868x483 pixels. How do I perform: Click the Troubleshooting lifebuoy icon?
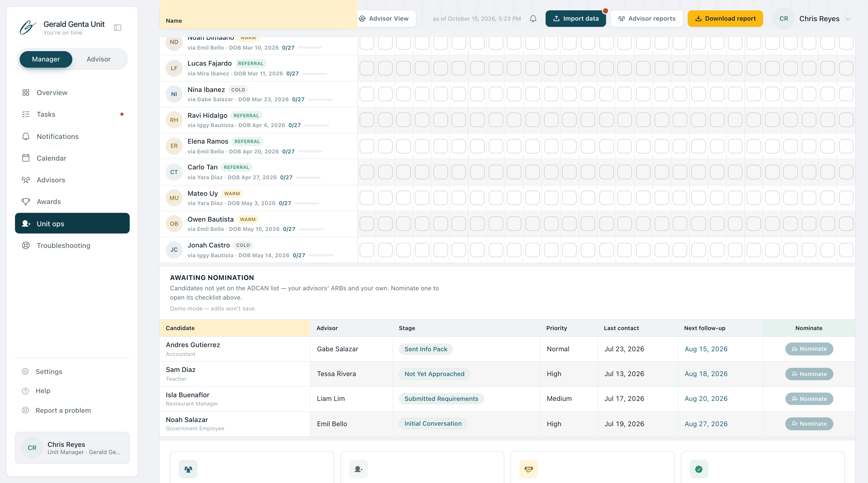pyautogui.click(x=26, y=246)
